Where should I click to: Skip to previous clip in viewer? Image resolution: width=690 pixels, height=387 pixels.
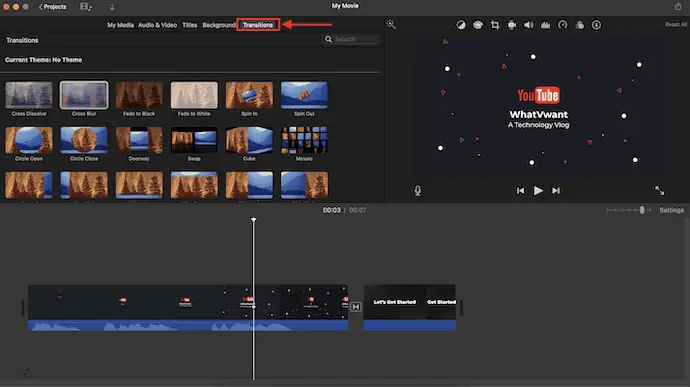tap(520, 191)
